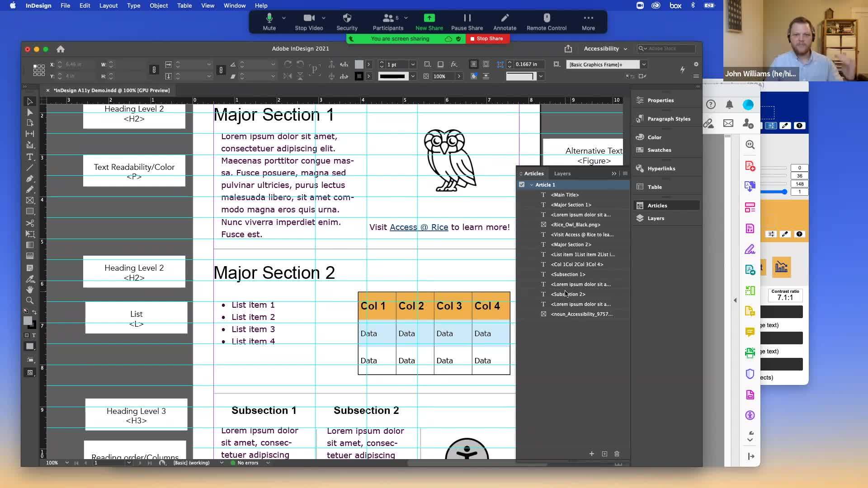Image resolution: width=868 pixels, height=488 pixels.
Task: Select the Pencil tool
Action: coord(30,190)
